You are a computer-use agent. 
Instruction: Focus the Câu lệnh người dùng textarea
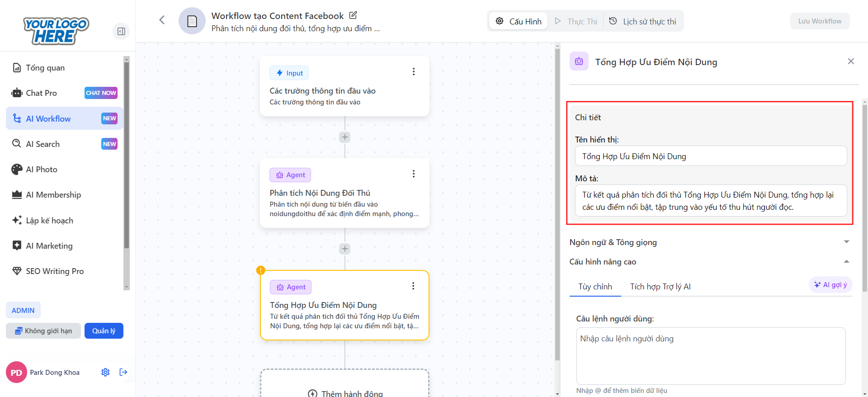pyautogui.click(x=711, y=356)
